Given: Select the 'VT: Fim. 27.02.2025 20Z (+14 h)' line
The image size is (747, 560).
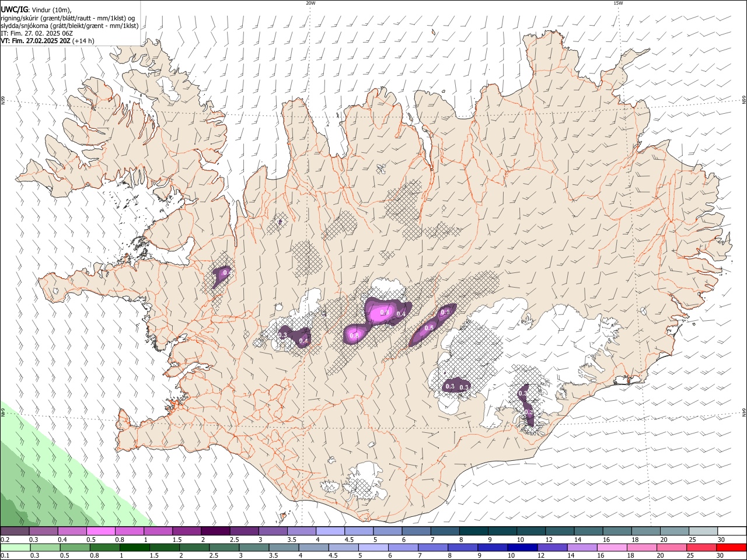Looking at the screenshot, I should 47,41.
